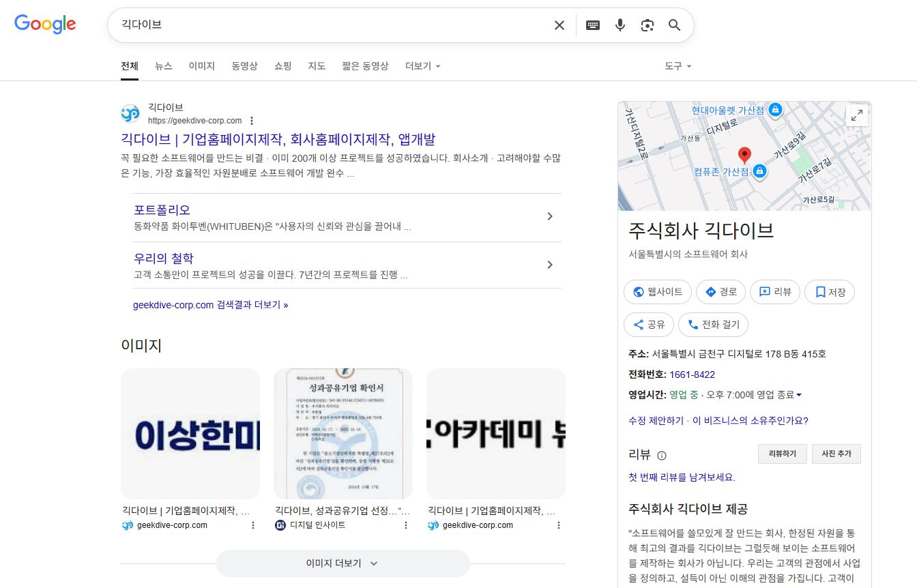Clear the search box with X icon
Screen dimensions: 917x588
point(559,25)
